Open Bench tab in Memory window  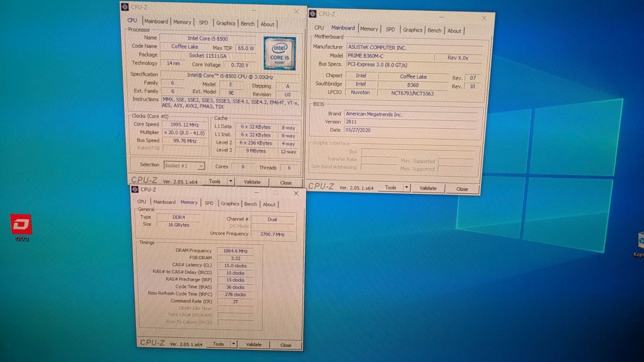click(250, 204)
